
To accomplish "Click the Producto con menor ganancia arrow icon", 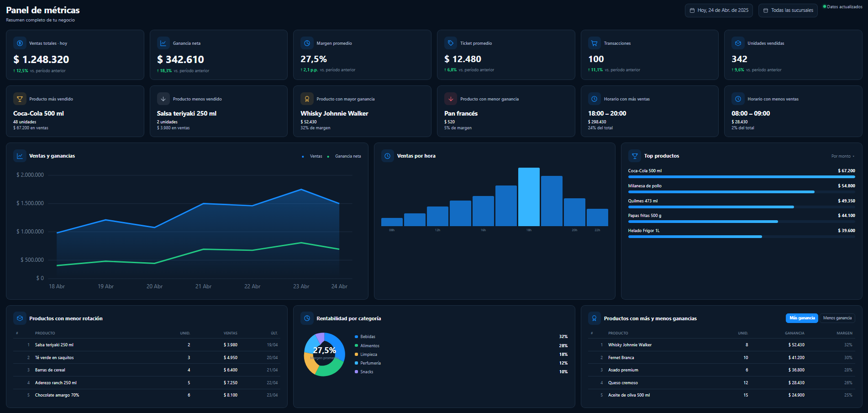I will tap(451, 99).
